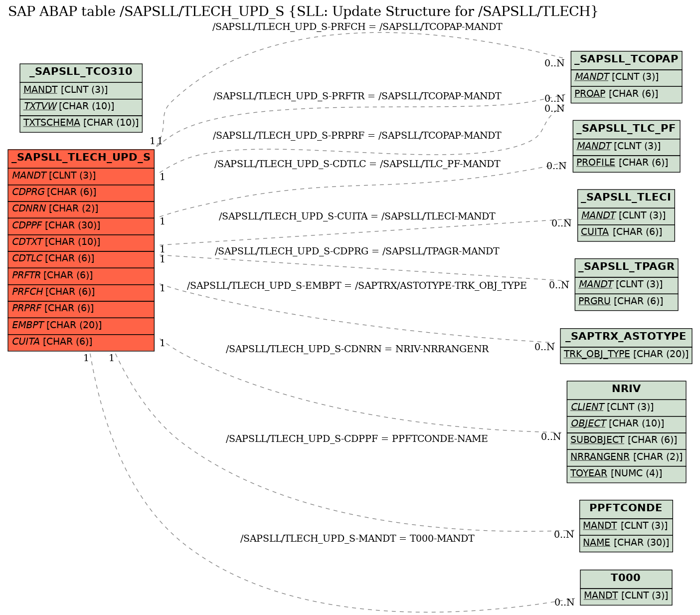The height and width of the screenshot is (615, 700).
Task: Select TRK_OBJ_TYPE [CHAR (20)] field
Action: pyautogui.click(x=626, y=355)
